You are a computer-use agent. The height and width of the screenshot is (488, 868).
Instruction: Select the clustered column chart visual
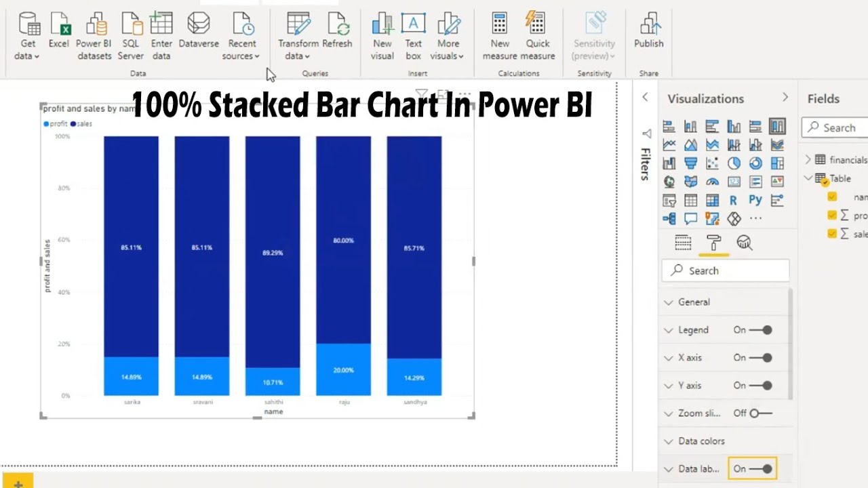tap(734, 127)
